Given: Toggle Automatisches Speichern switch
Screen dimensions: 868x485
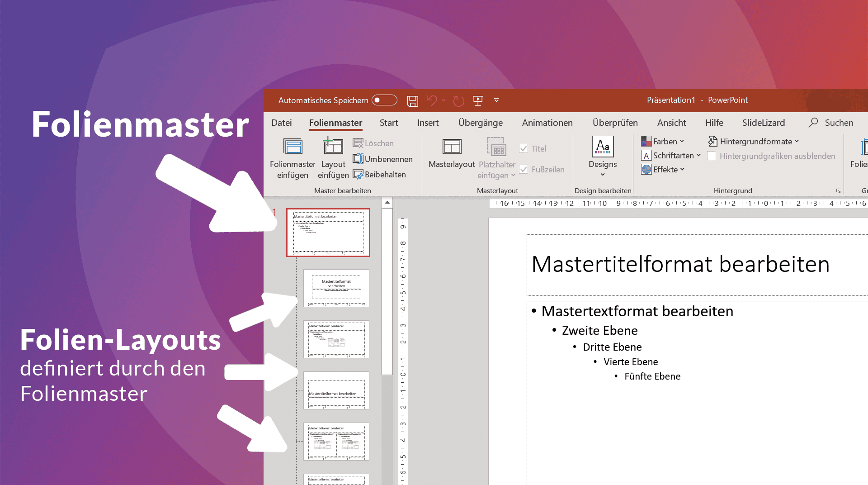Looking at the screenshot, I should (384, 100).
